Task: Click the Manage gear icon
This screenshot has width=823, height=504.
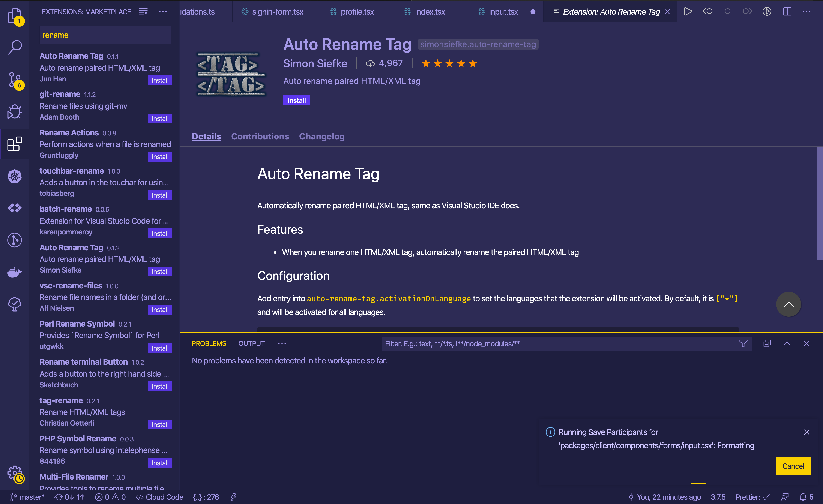Action: click(x=15, y=473)
